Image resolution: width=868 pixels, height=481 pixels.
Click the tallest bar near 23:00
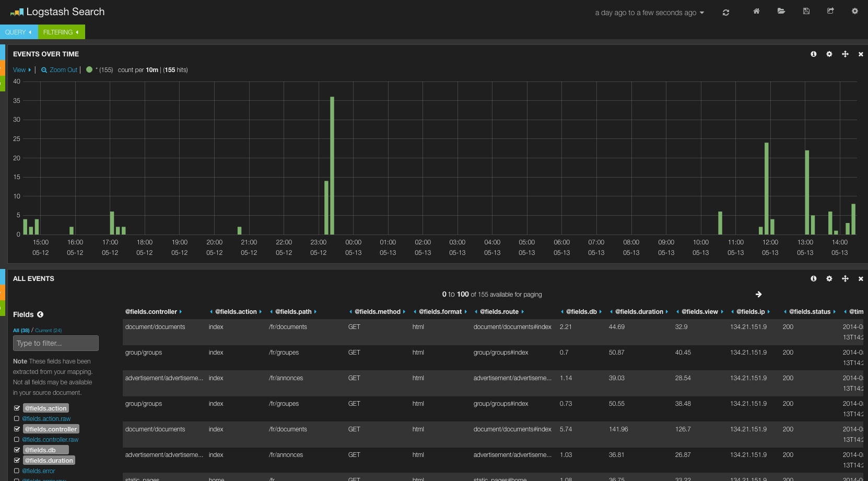(332, 166)
